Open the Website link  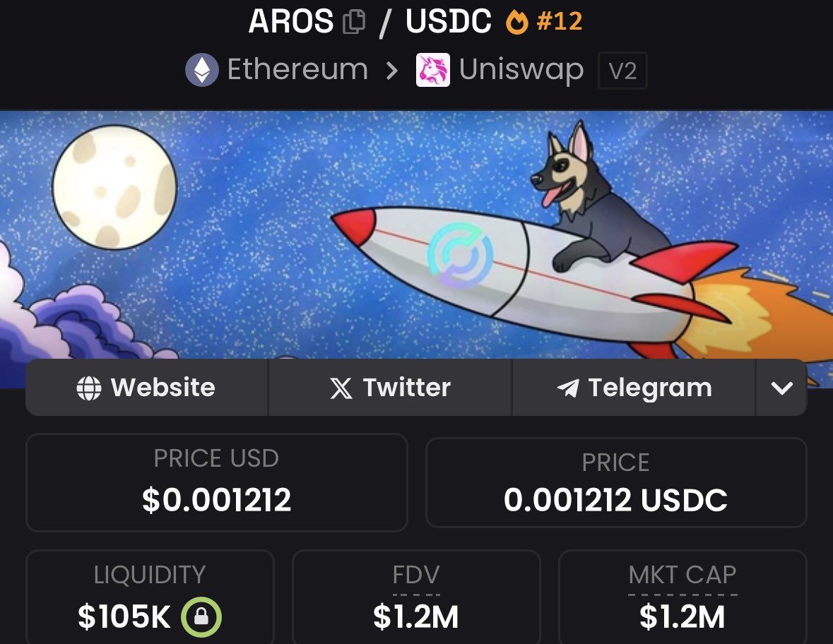tap(147, 388)
